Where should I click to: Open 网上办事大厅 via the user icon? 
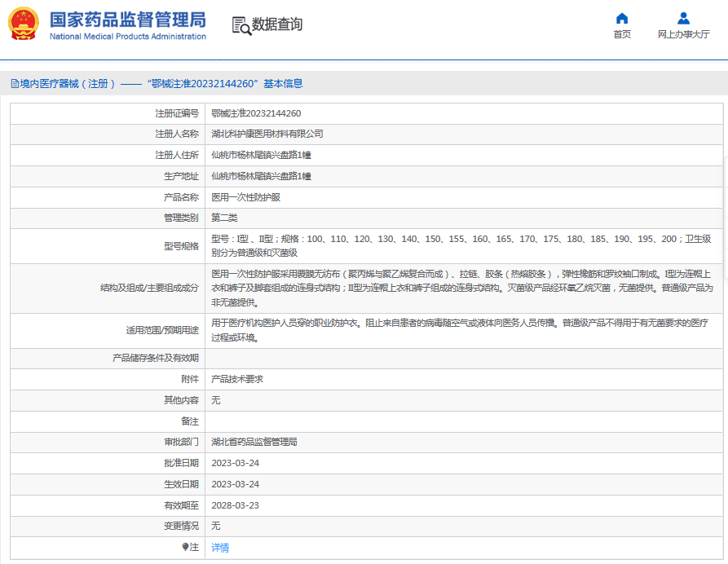click(683, 18)
